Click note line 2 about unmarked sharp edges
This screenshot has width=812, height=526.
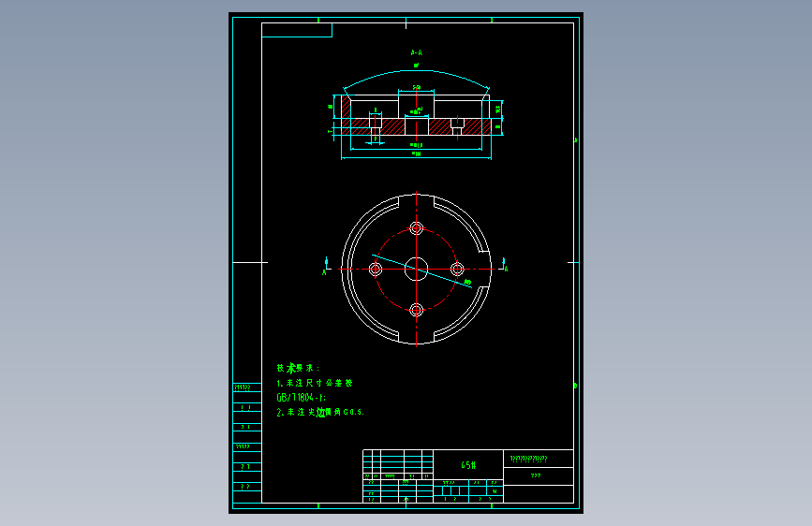point(320,412)
